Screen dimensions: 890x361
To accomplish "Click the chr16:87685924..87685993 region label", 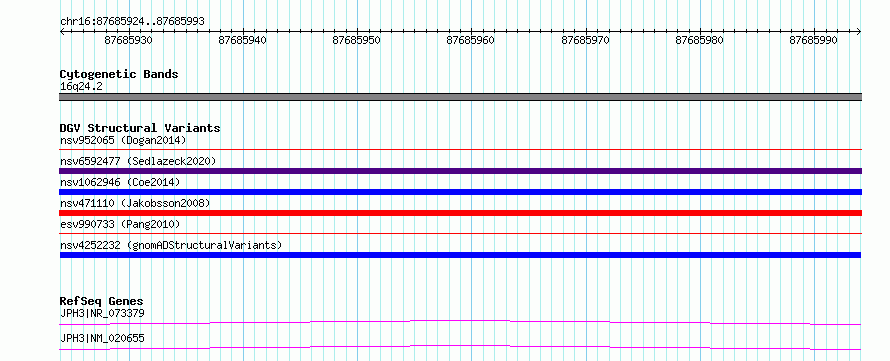I will (x=132, y=22).
